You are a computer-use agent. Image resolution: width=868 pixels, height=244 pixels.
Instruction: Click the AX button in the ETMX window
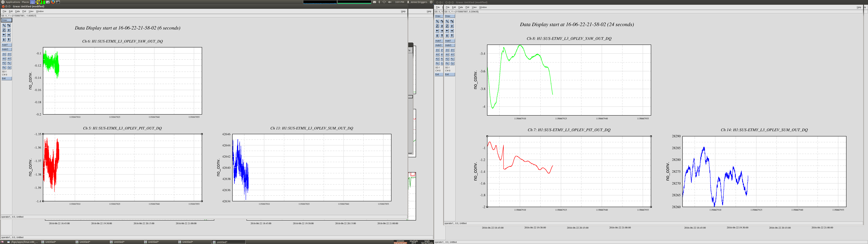[4, 59]
